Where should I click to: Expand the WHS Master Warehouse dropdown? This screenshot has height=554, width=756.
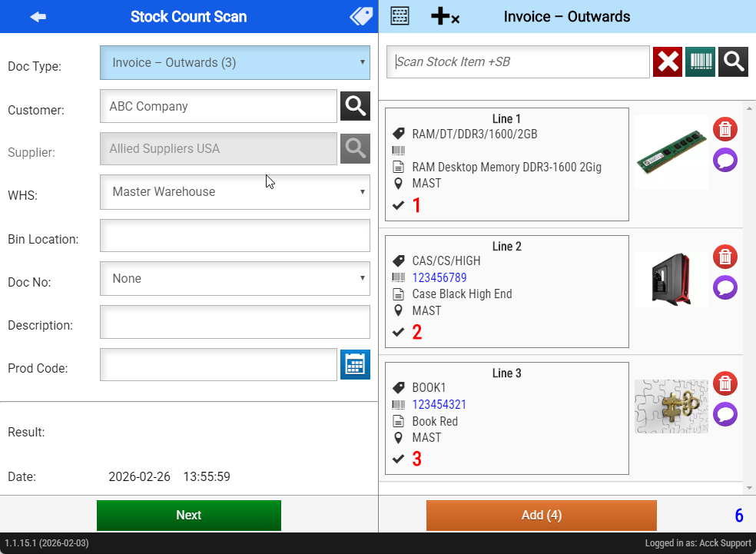(235, 192)
